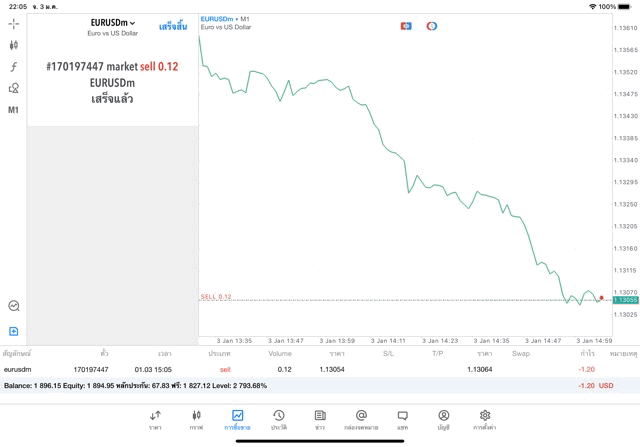Switch to the กราฟ (Chart) tab
The height and width of the screenshot is (447, 640).
point(196,419)
